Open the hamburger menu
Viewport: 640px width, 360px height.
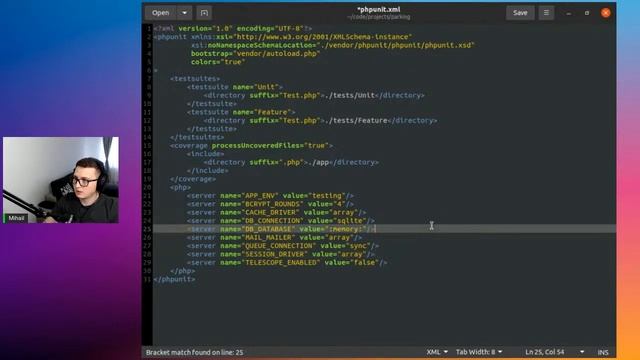click(x=546, y=13)
